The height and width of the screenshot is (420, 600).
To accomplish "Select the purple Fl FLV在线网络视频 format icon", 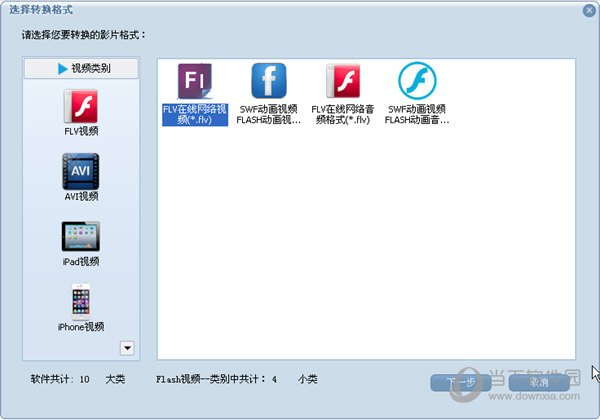I will tap(195, 81).
